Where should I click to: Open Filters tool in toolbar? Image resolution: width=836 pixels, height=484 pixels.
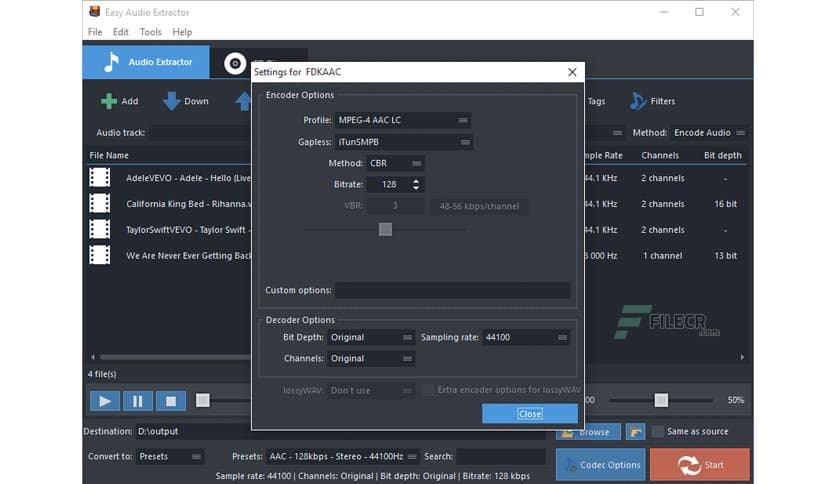[653, 101]
